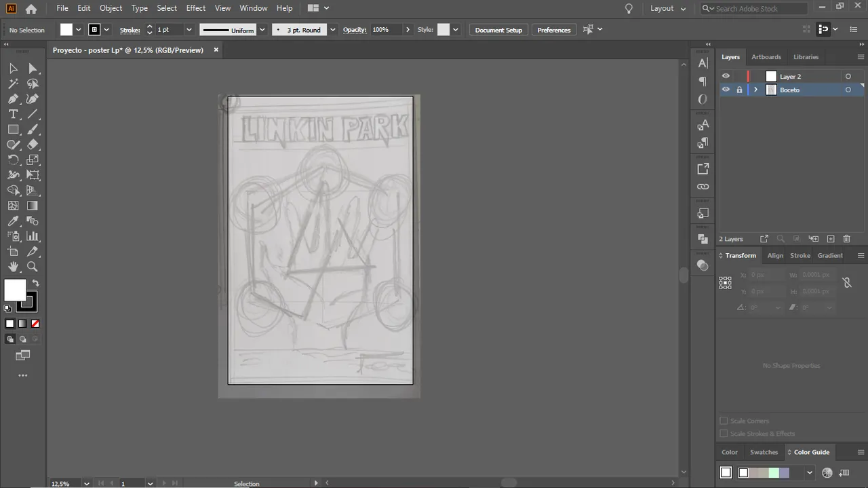Switch to the Align panel tab
868x488 pixels.
pos(775,255)
